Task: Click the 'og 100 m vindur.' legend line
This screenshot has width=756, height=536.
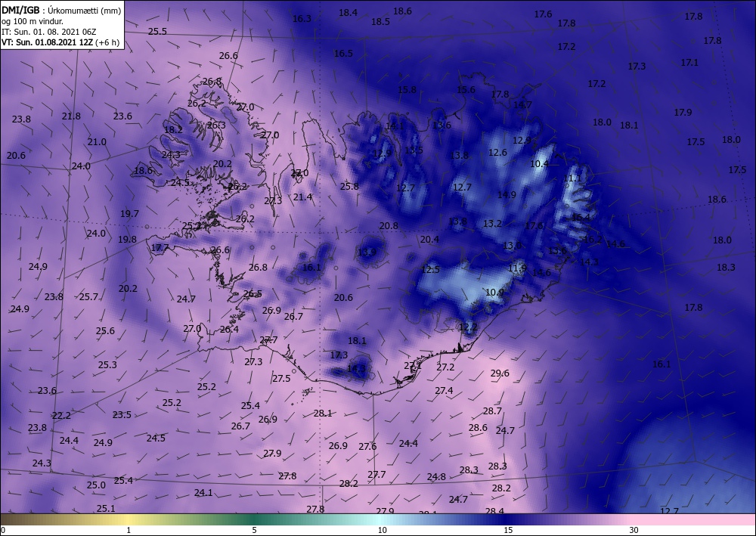Action: tap(33, 21)
